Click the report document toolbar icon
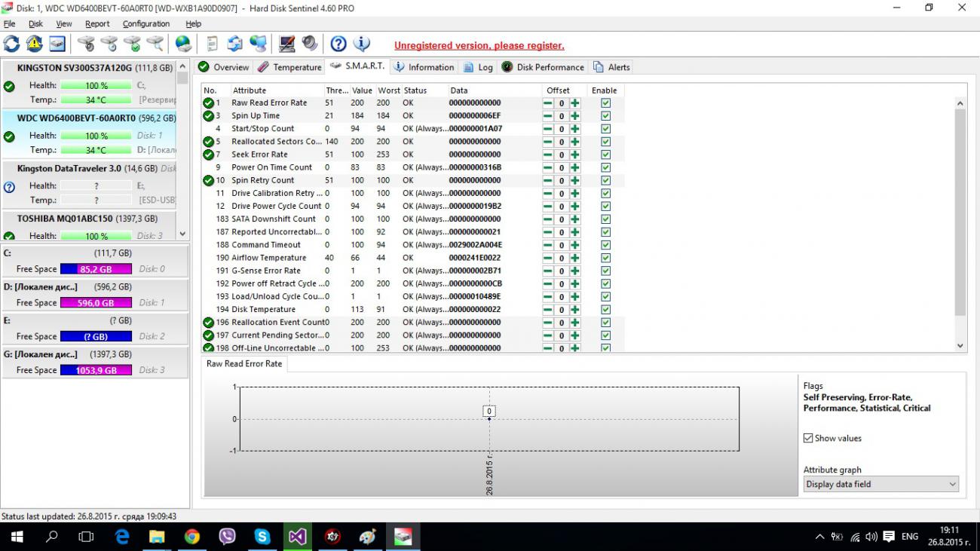Screen dimensions: 980x551 point(212,44)
